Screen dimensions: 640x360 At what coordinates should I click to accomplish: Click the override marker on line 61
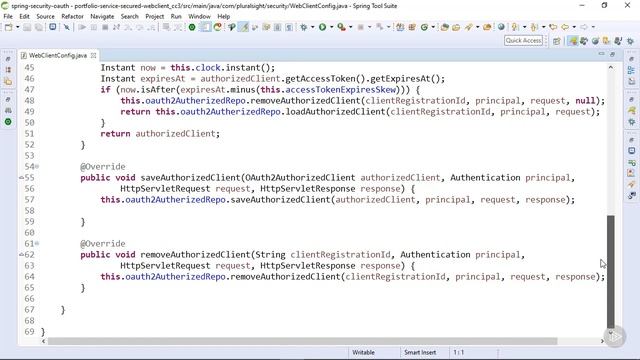point(37,243)
